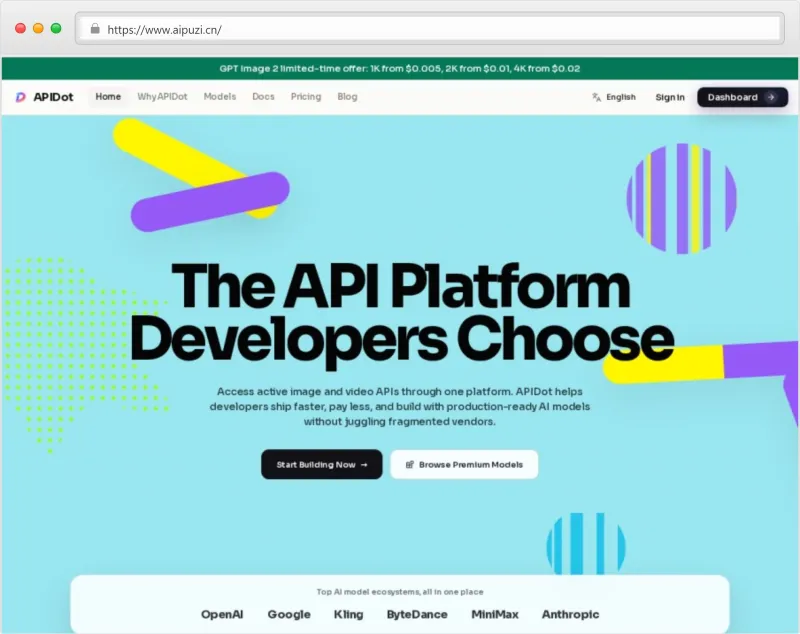Click the OpenAI ecosystem label
The image size is (800, 634).
pyautogui.click(x=222, y=614)
